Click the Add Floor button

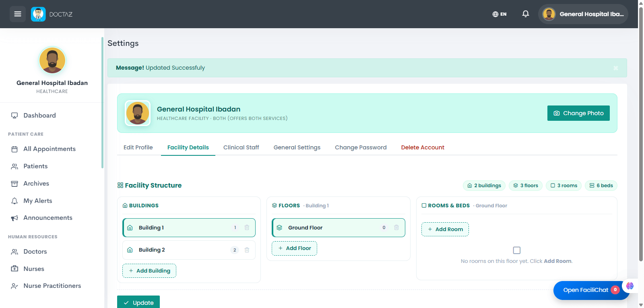[294, 248]
